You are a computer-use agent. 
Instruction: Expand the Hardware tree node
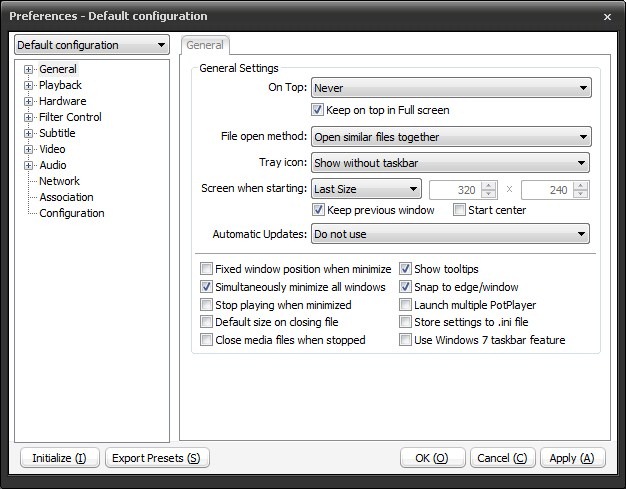(x=28, y=101)
